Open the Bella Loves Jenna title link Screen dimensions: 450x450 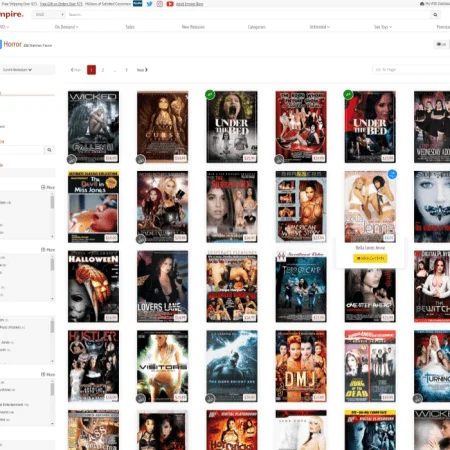[370, 248]
